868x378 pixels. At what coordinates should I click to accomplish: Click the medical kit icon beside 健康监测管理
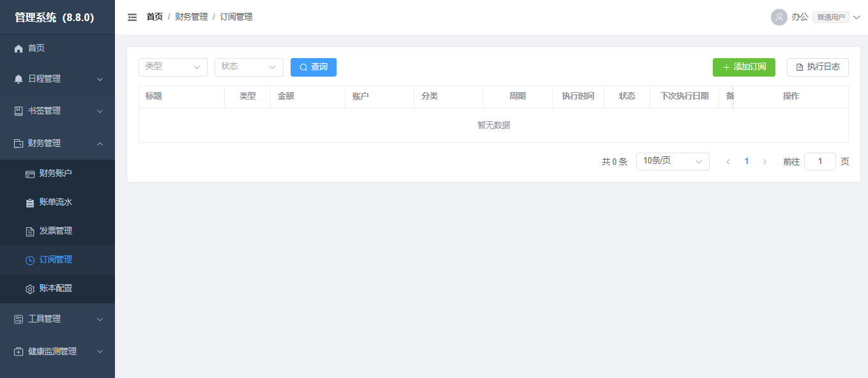19,352
